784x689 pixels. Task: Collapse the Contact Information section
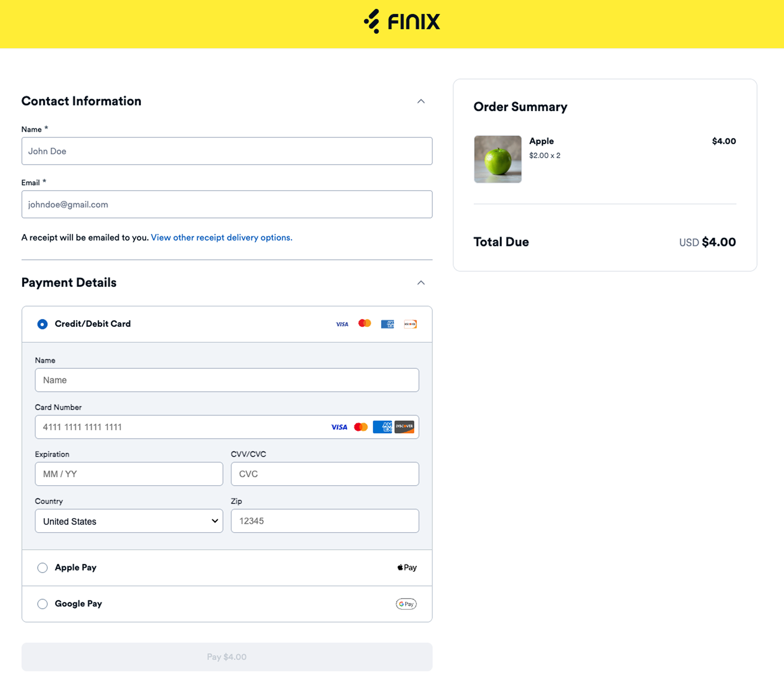click(421, 101)
